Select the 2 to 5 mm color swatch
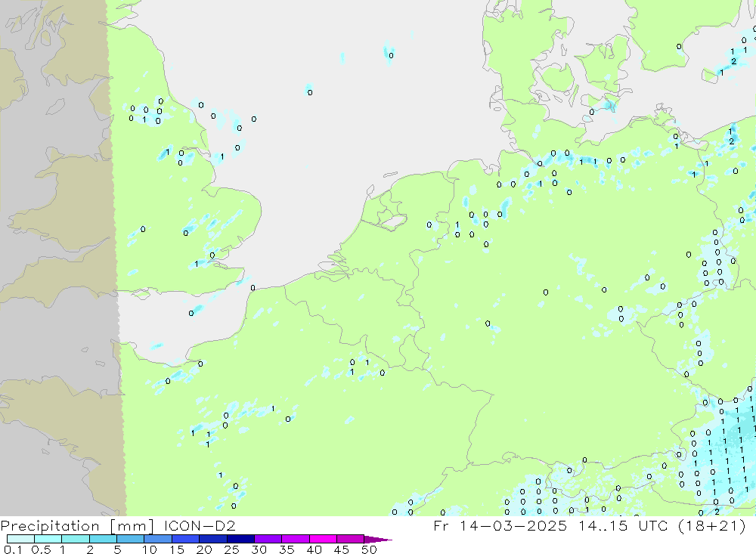 [103, 539]
